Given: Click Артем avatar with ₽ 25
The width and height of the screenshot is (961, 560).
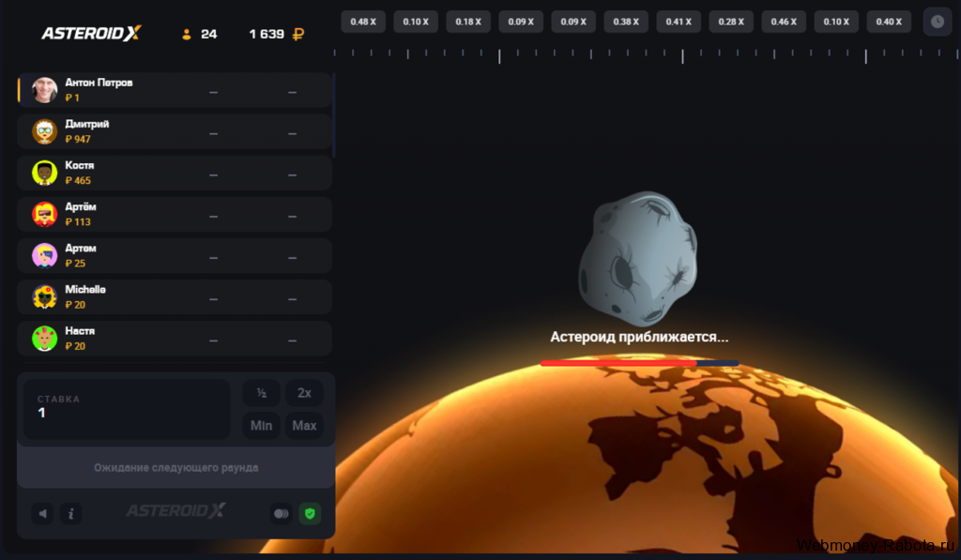Looking at the screenshot, I should (45, 255).
